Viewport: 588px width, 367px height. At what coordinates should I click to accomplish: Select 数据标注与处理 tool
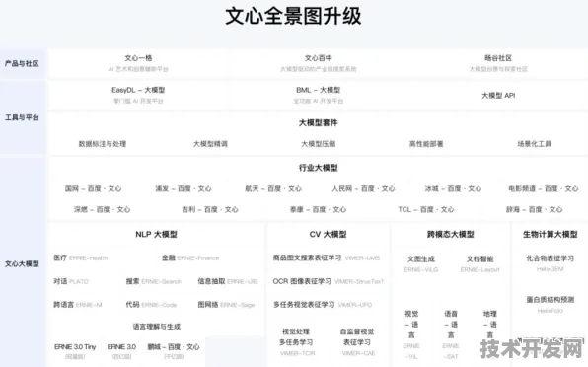tap(103, 144)
